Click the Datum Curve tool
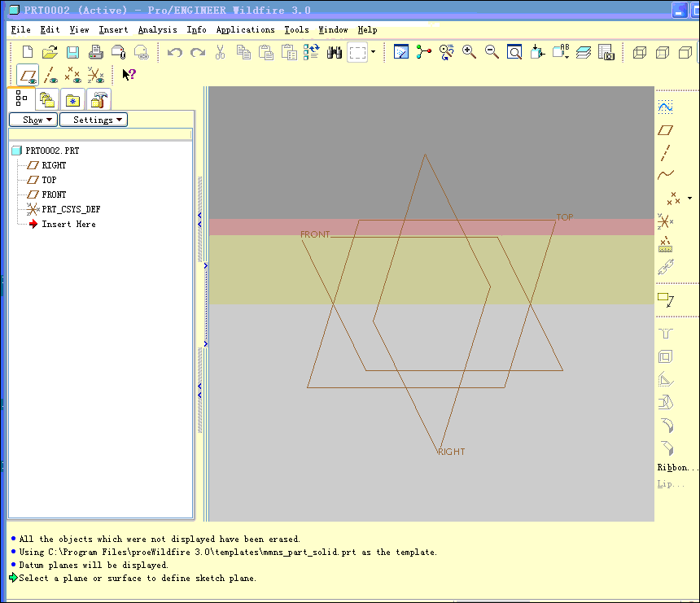700x603 pixels. click(665, 174)
